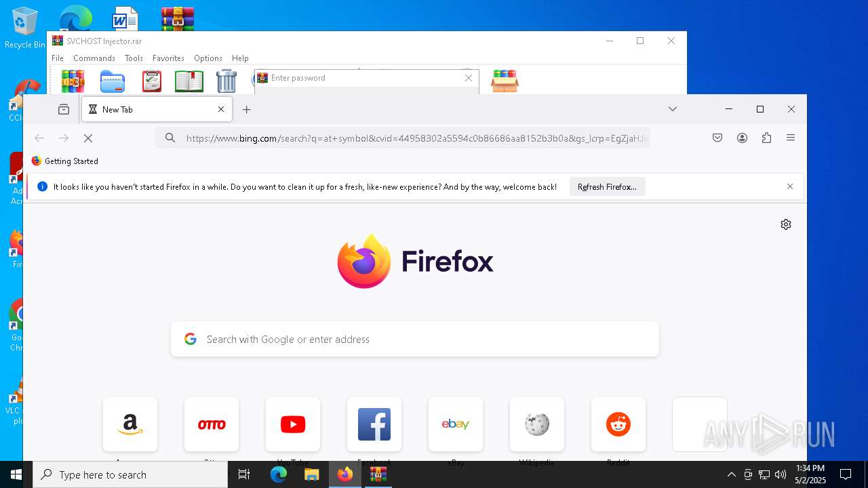This screenshot has height=488, width=868.
Task: Open volume control in tray
Action: [781, 474]
